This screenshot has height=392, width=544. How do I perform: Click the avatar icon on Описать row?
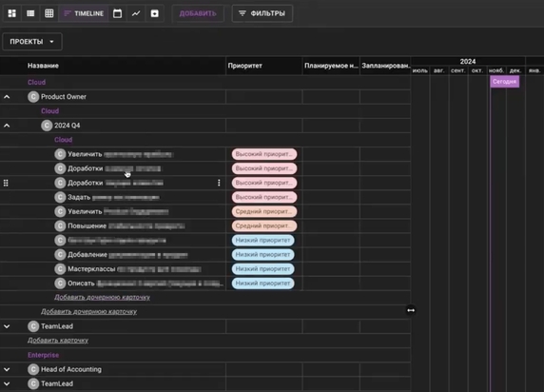tap(60, 284)
